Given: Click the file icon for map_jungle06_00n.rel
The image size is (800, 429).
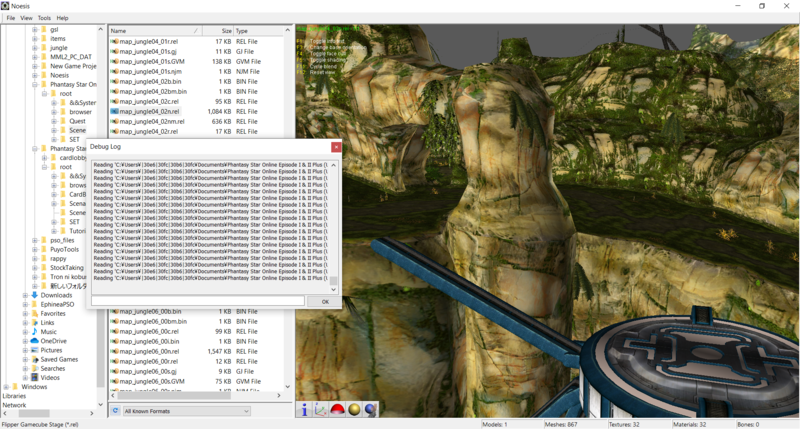Looking at the screenshot, I should [x=115, y=351].
